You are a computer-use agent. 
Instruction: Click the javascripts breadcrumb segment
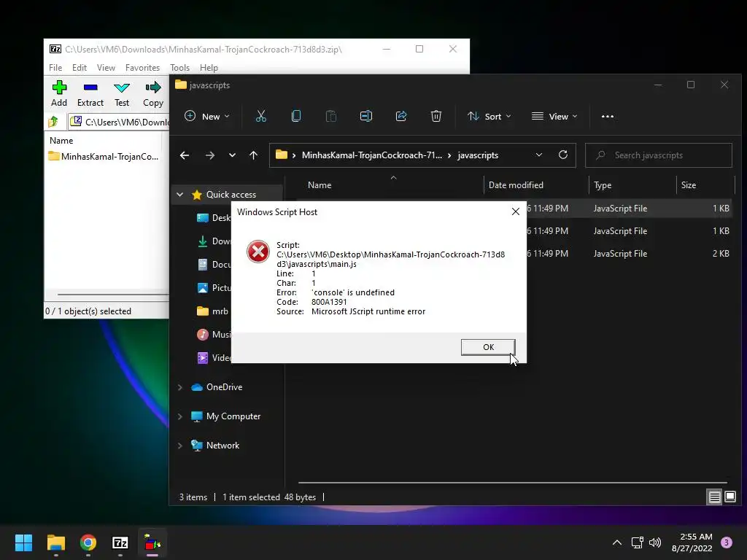pyautogui.click(x=478, y=155)
